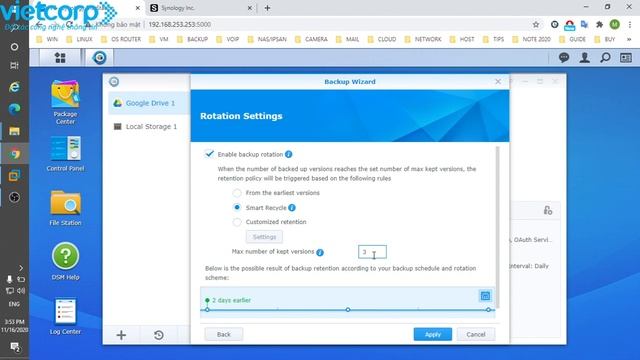Open NAS/IPSAN bookmark folder

pos(267,39)
